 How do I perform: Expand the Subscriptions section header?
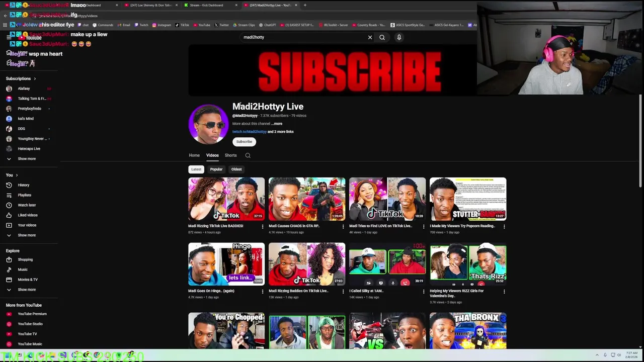click(21, 78)
